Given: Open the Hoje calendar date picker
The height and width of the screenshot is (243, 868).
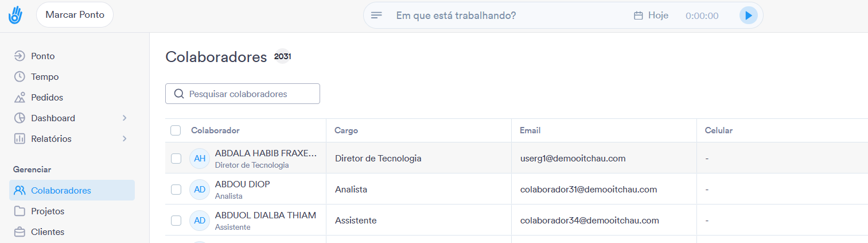Looking at the screenshot, I should click(651, 16).
